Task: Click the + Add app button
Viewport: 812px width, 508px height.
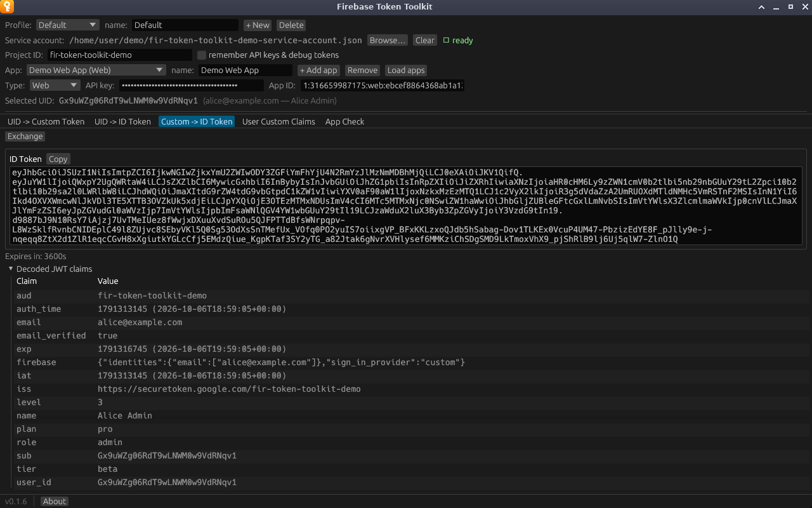Action: [318, 70]
